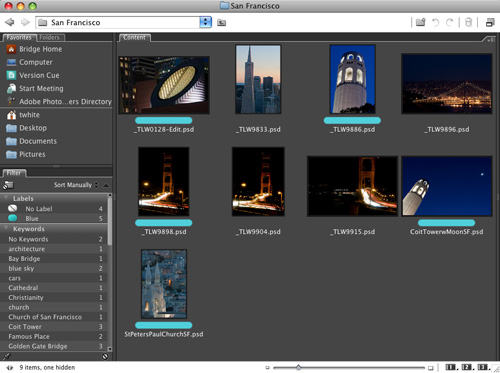Click larger thumbnail size icon
The height and width of the screenshot is (373, 500).
pos(430,368)
